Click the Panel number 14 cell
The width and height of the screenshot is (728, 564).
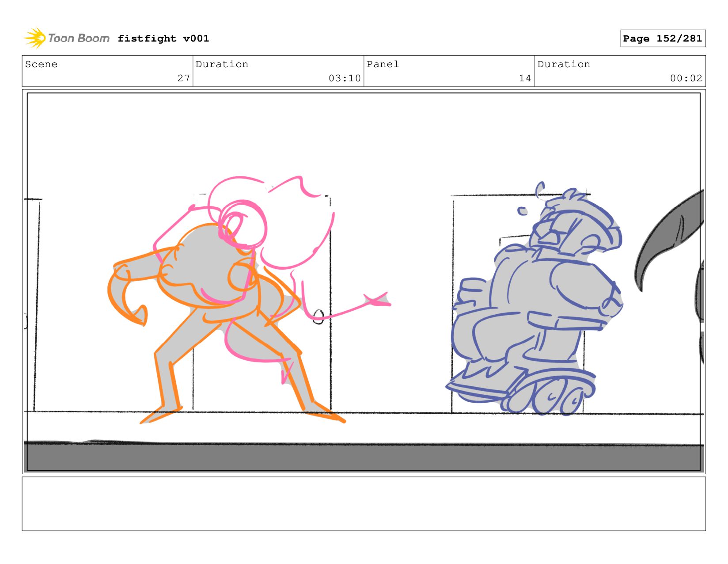[449, 71]
